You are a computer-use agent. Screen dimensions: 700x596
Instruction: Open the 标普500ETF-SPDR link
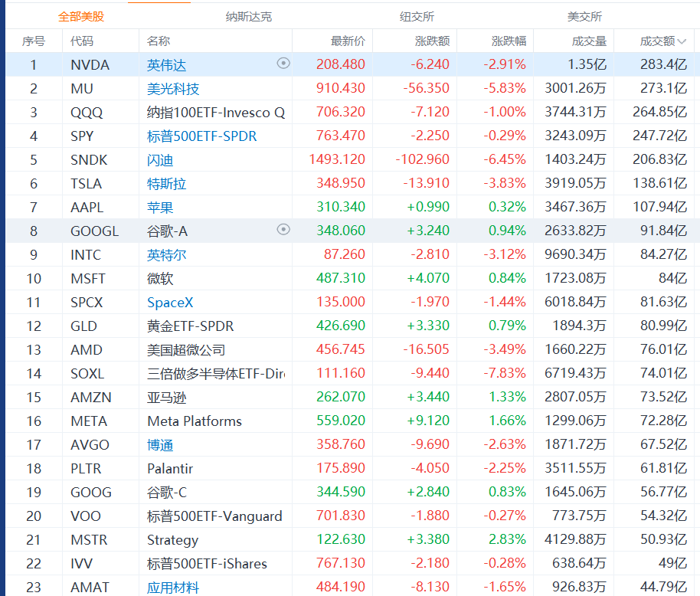pyautogui.click(x=201, y=136)
